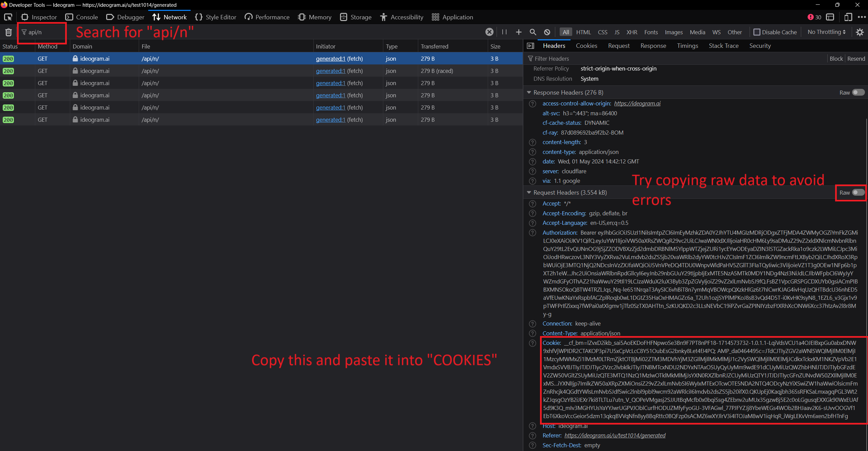Enable the Disable Cache checkbox
This screenshot has width=868, height=451.
click(x=757, y=32)
